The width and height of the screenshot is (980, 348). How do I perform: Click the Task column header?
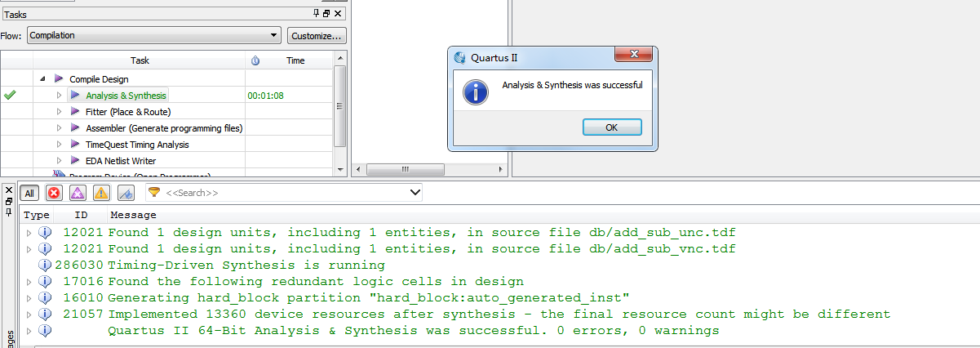pyautogui.click(x=139, y=61)
